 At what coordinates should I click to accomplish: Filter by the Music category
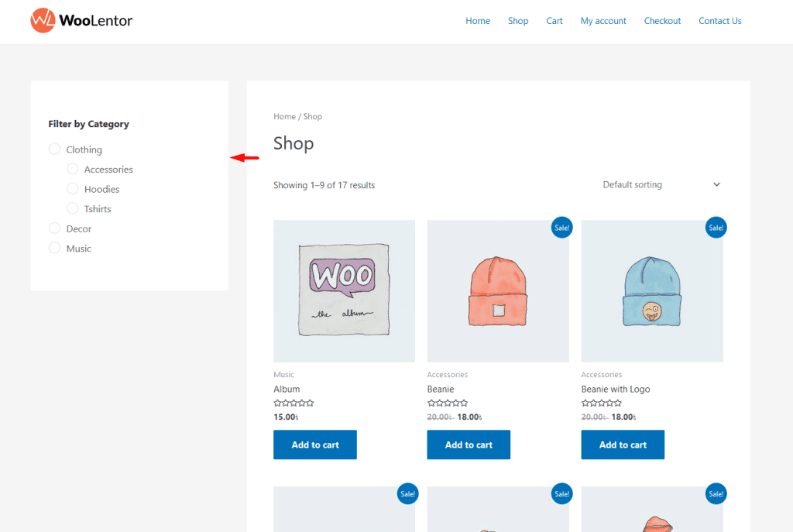click(x=54, y=249)
